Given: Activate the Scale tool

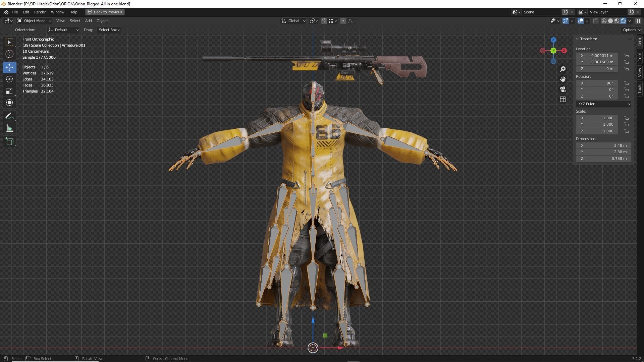Looking at the screenshot, I should 9,91.
